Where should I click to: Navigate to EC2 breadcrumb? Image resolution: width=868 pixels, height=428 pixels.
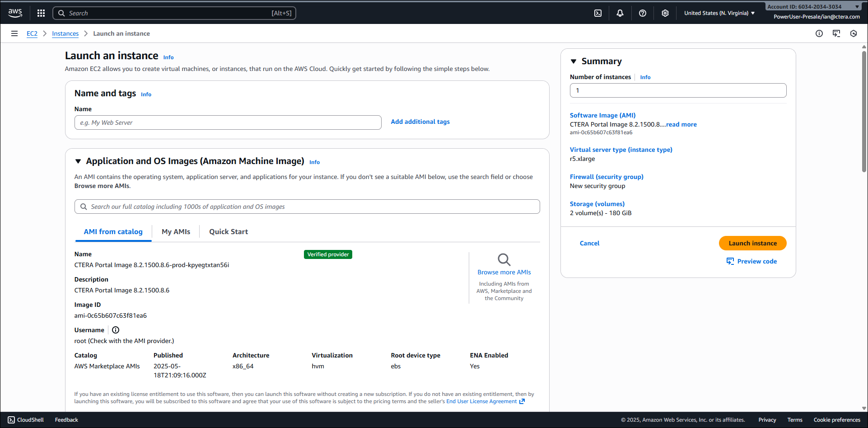(x=32, y=33)
